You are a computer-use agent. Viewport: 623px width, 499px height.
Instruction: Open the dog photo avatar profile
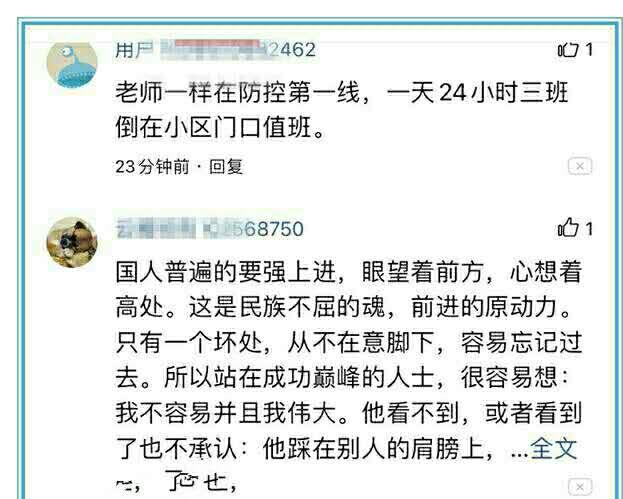72,242
